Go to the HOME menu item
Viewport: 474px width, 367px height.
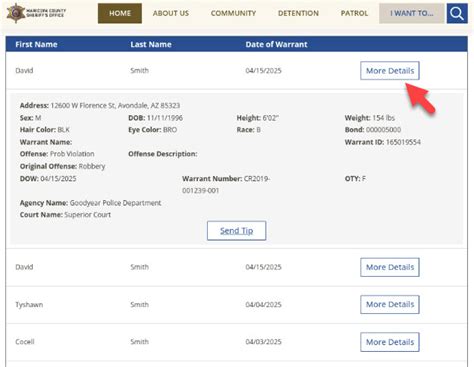tap(120, 13)
